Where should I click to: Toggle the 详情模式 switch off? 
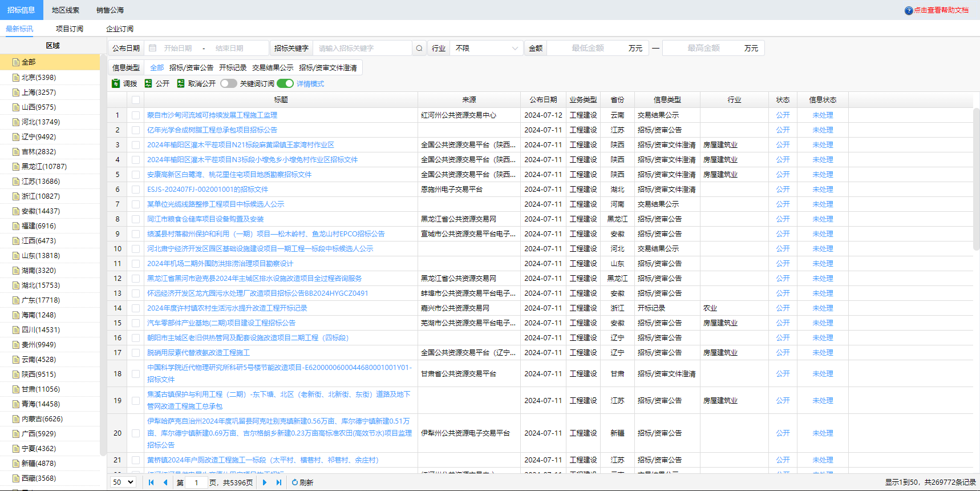point(285,83)
